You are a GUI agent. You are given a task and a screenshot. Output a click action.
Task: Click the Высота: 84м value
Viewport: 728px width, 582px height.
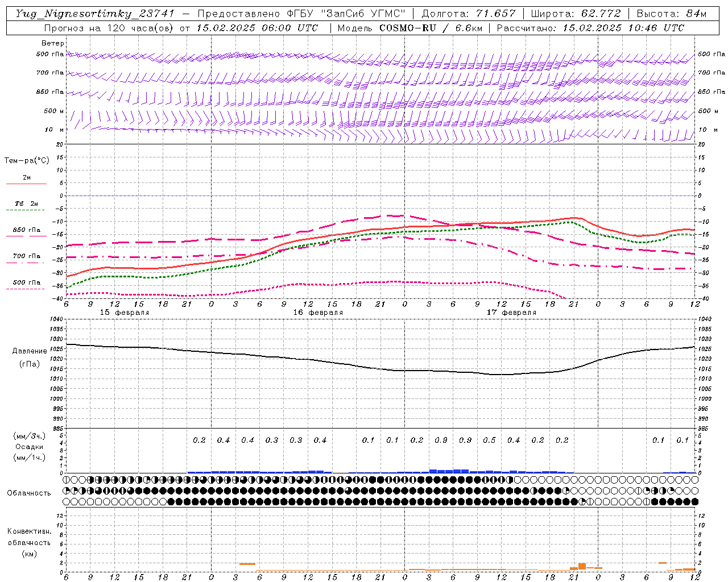(x=671, y=14)
